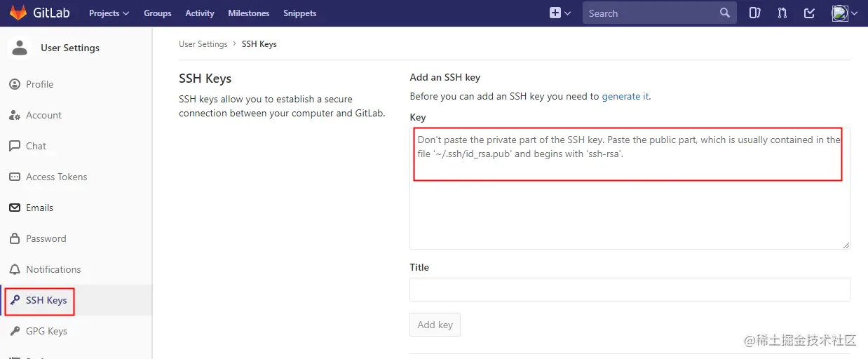Open GPG Keys settings page
Image resolution: width=868 pixels, height=359 pixels.
[46, 331]
